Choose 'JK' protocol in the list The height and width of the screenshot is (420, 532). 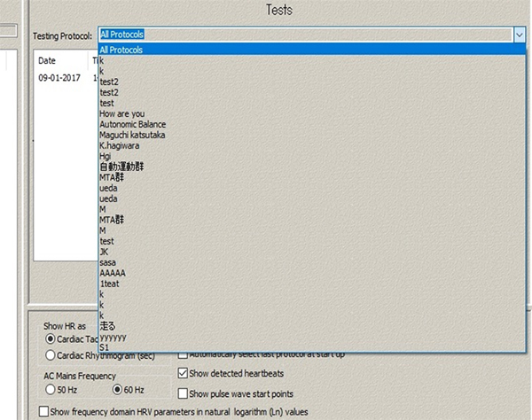(x=104, y=252)
